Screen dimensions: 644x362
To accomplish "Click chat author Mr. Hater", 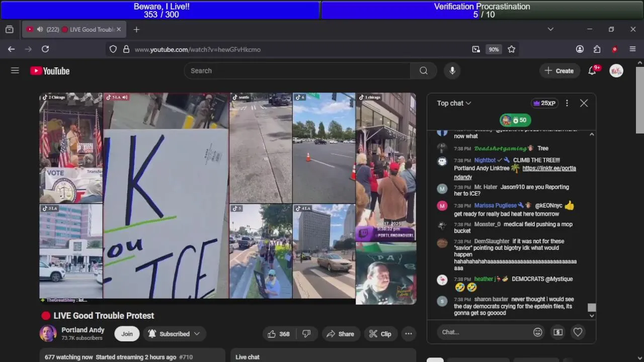I will 486,187.
